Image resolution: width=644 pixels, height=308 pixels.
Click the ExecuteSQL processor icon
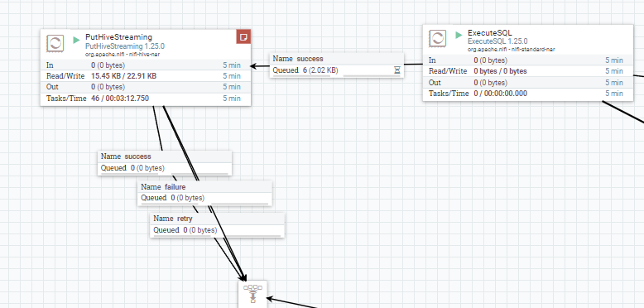437,39
